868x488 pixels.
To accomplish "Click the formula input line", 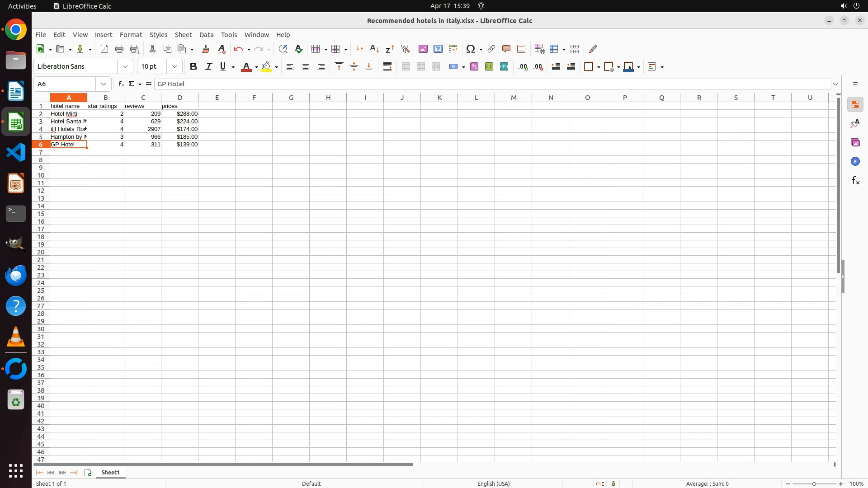I will 493,84.
